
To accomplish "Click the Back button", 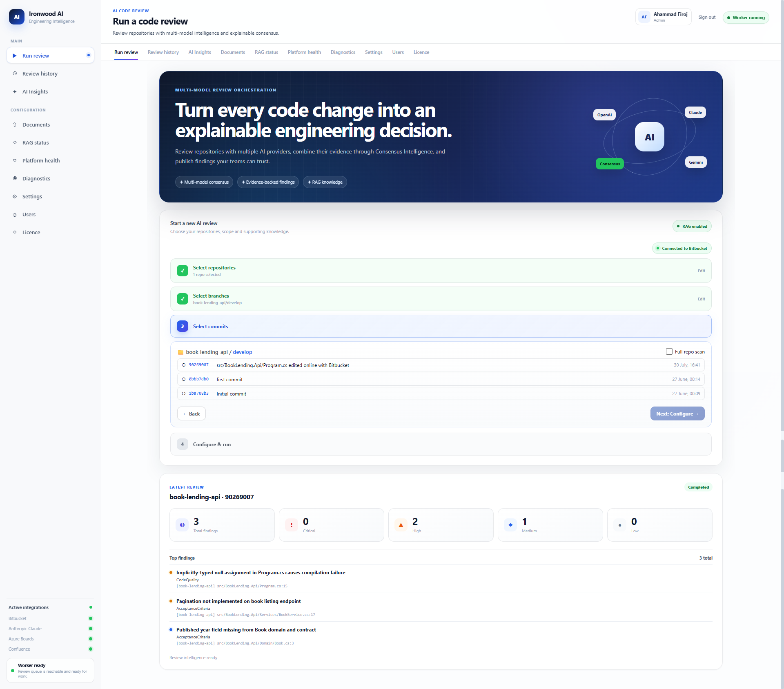I will [192, 413].
